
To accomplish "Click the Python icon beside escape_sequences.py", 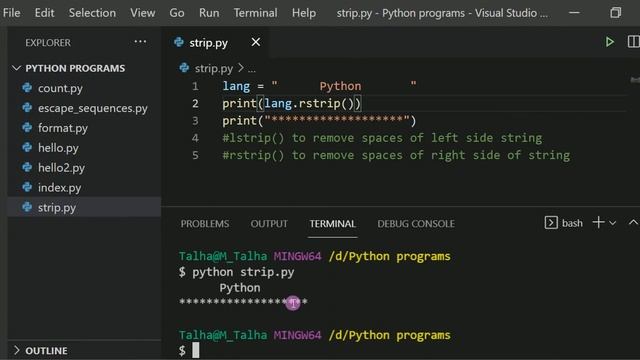I will (27, 108).
